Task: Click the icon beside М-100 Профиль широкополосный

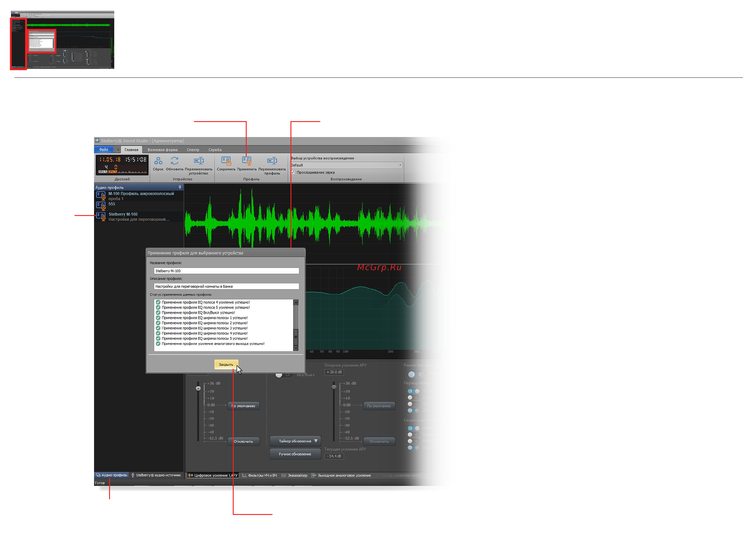Action: (101, 196)
